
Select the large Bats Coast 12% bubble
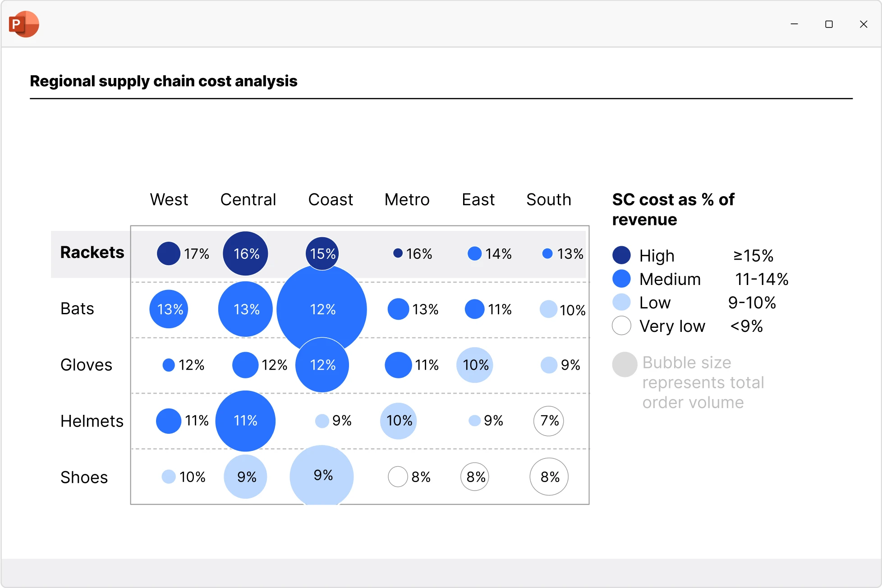point(322,302)
